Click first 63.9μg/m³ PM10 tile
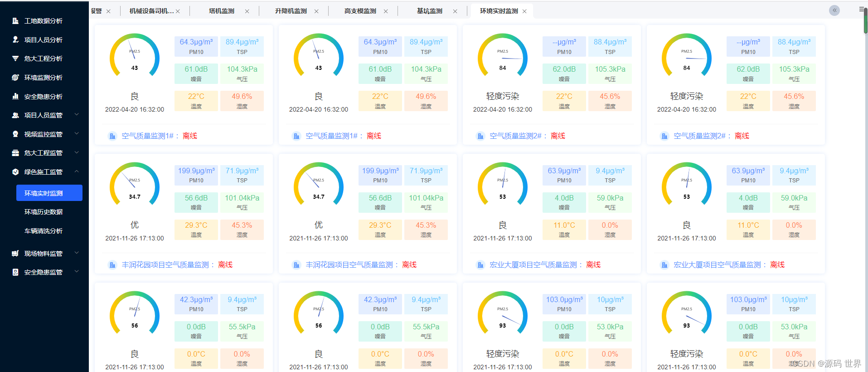This screenshot has height=372, width=868. (564, 175)
